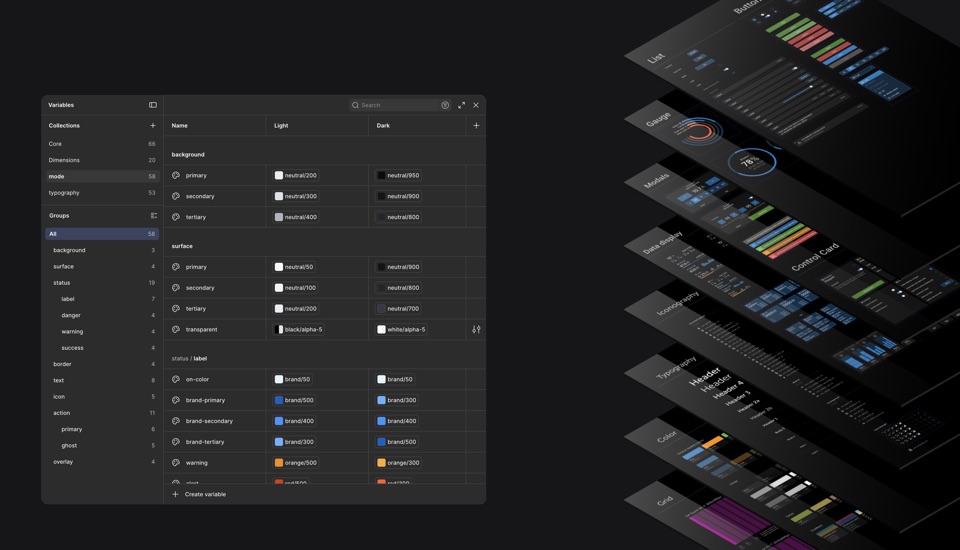Select the border group in sidebar
960x550 pixels.
(x=102, y=364)
